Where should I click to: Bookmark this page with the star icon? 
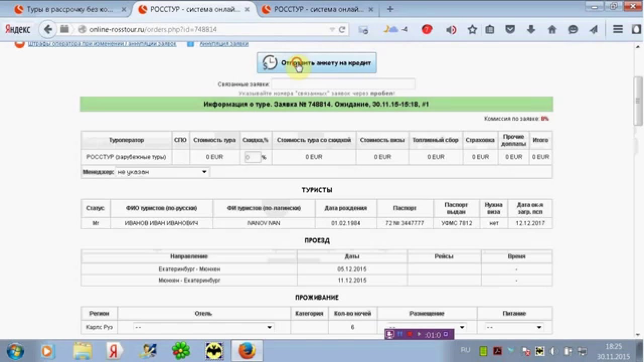coord(472,30)
